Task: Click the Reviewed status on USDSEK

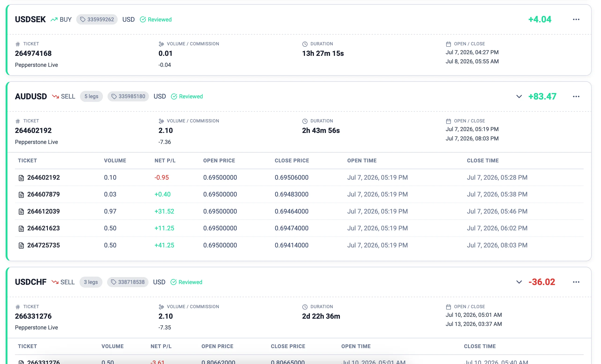Action: (x=156, y=19)
